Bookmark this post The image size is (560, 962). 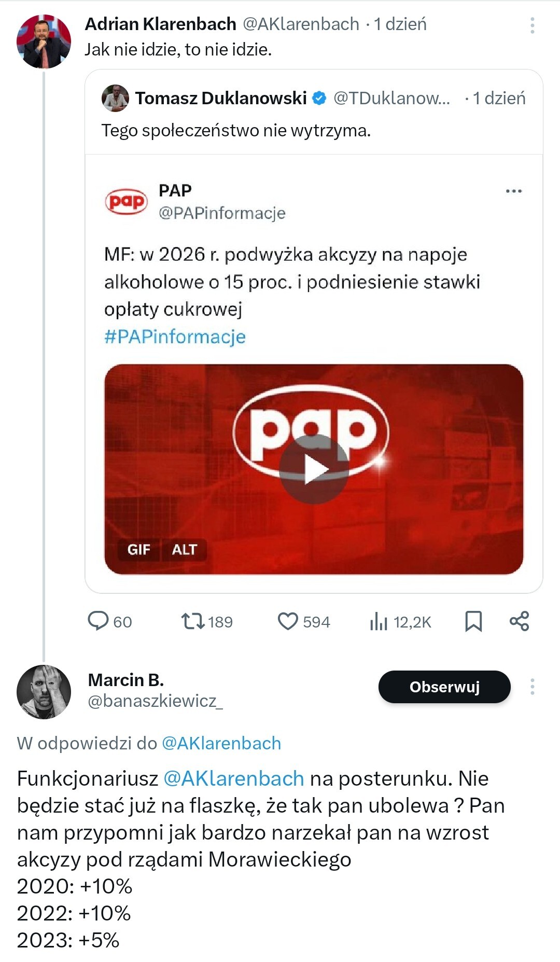point(473,621)
